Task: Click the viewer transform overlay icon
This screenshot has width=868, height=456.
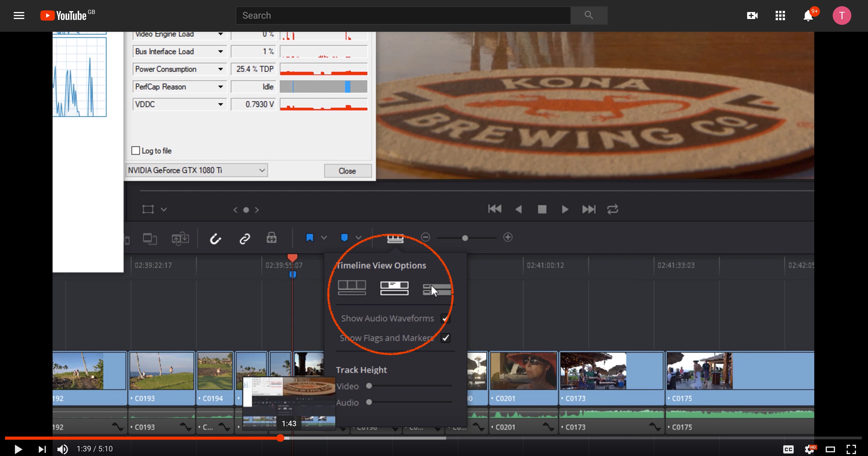Action: (x=148, y=209)
